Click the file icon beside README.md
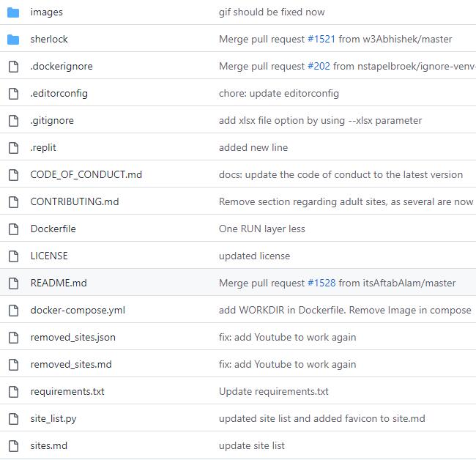This screenshot has height=460, width=476. [13, 283]
